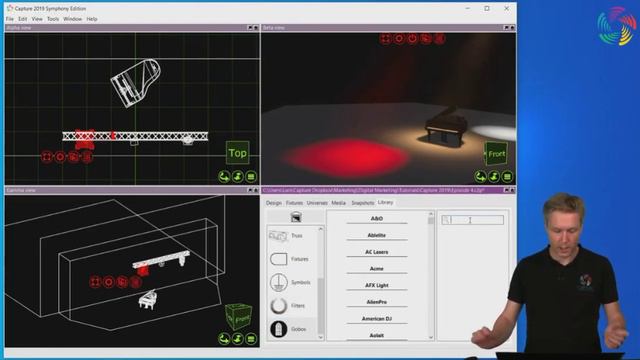640x360 pixels.
Task: Select the Symbols library category
Action: [x=292, y=282]
